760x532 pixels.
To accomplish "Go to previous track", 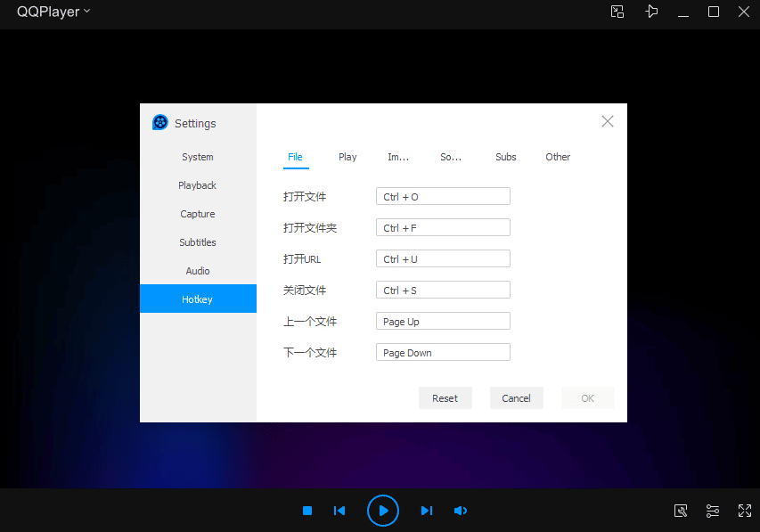I will pos(339,511).
